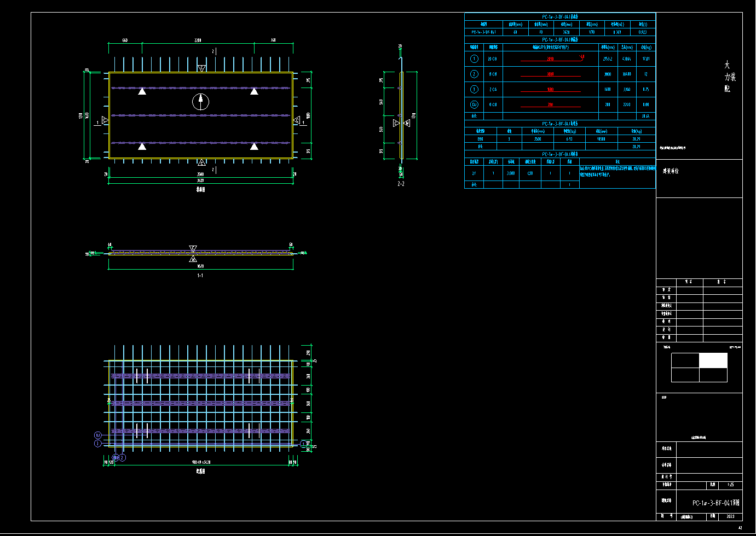Select circled rebar mark 1 in the rebar table
The image size is (756, 536).
click(474, 59)
